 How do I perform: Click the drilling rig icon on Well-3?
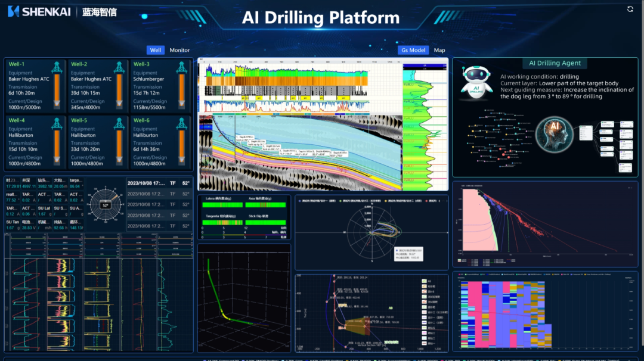click(181, 67)
